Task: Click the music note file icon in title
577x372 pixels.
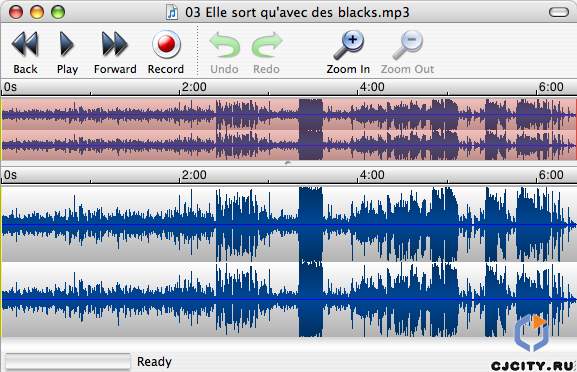Action: tap(172, 13)
